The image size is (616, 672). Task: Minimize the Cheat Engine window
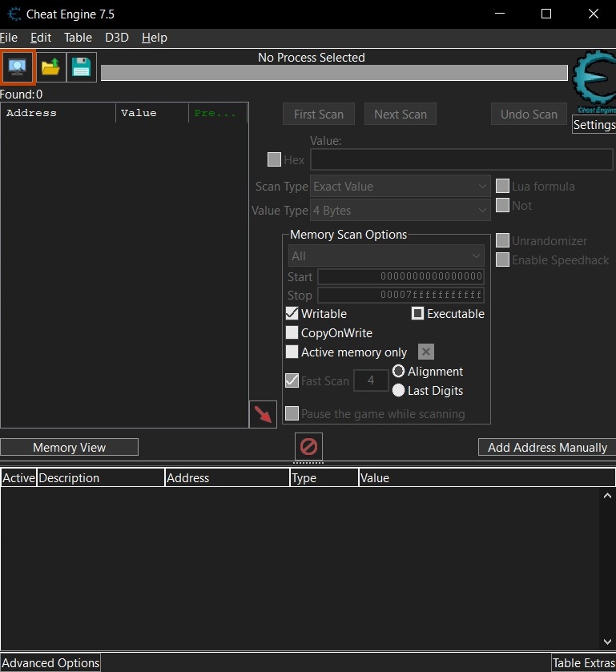click(499, 14)
